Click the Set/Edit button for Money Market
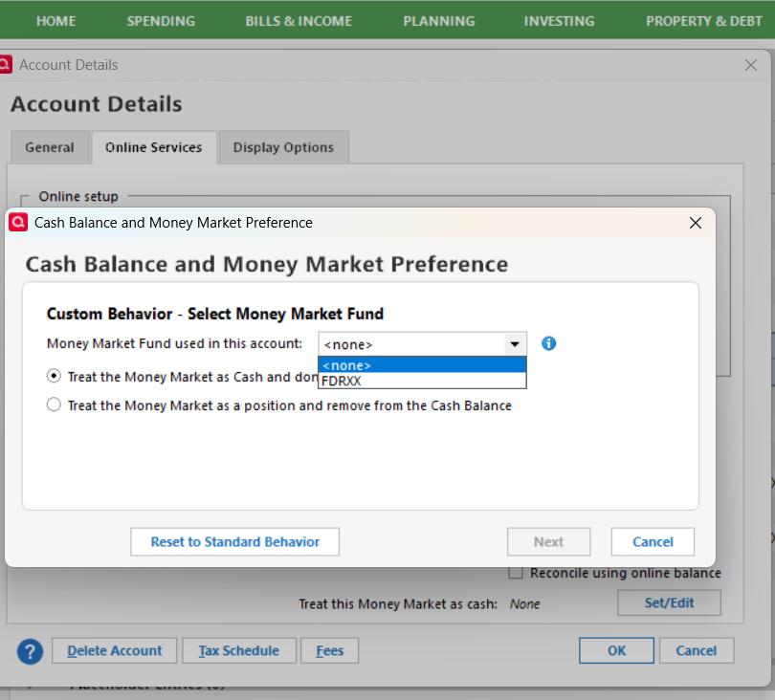775x700 pixels. (x=669, y=602)
